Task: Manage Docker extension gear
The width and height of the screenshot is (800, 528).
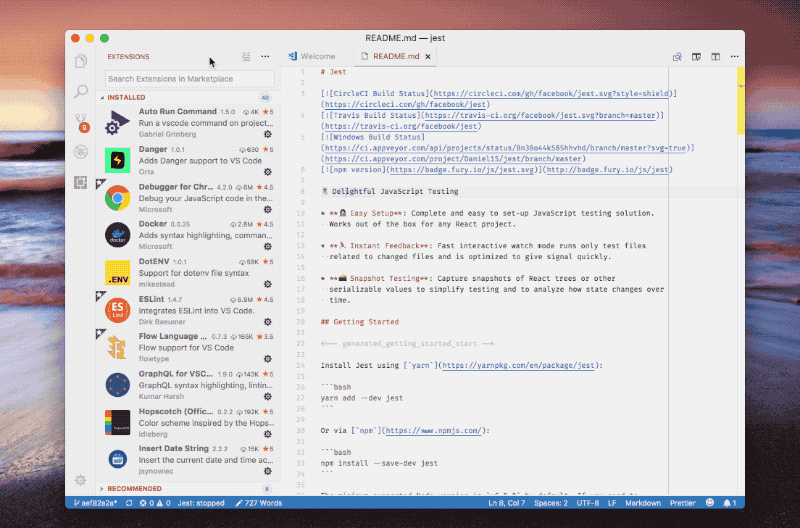Action: (268, 246)
